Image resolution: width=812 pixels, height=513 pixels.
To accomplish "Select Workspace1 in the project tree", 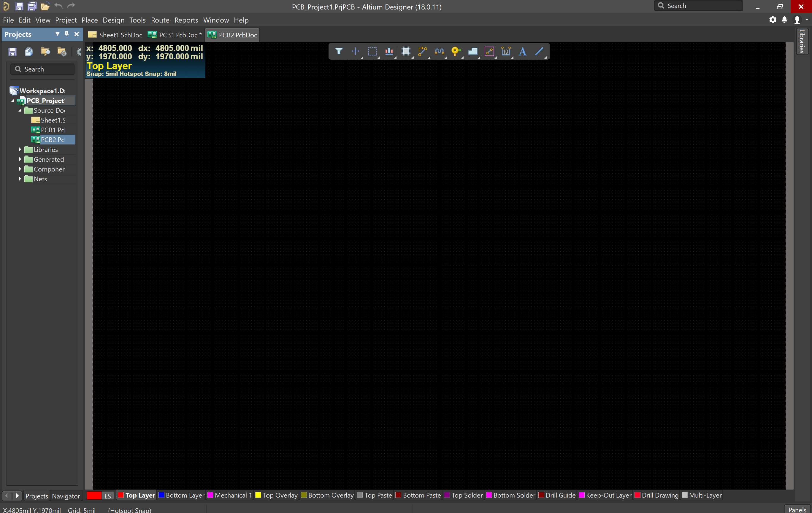I will tap(37, 91).
